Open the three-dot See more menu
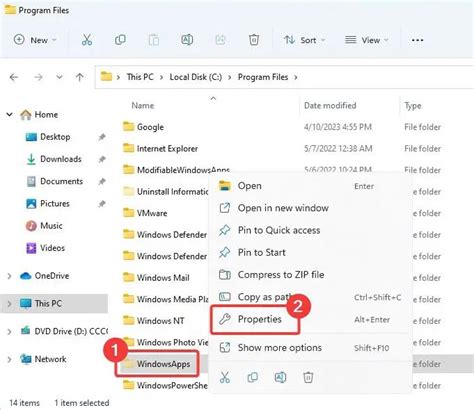 coord(417,40)
